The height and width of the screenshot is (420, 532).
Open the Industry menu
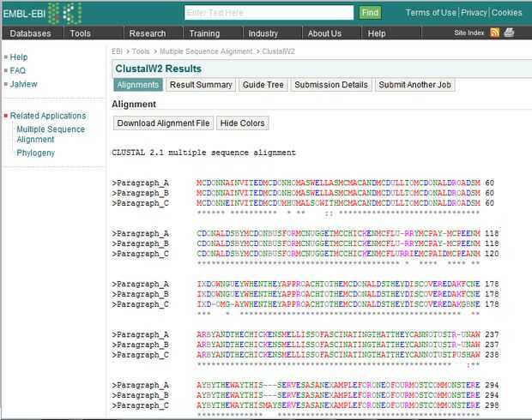263,33
